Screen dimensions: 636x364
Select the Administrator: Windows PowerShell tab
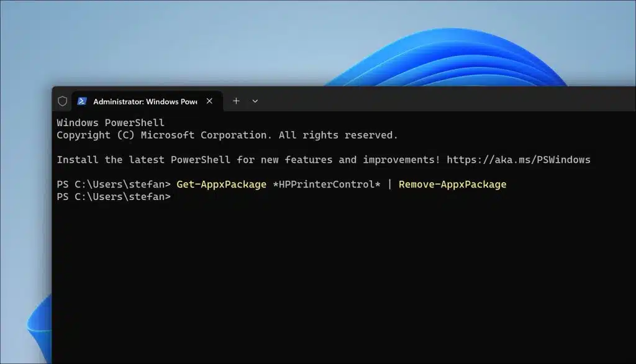click(x=143, y=101)
